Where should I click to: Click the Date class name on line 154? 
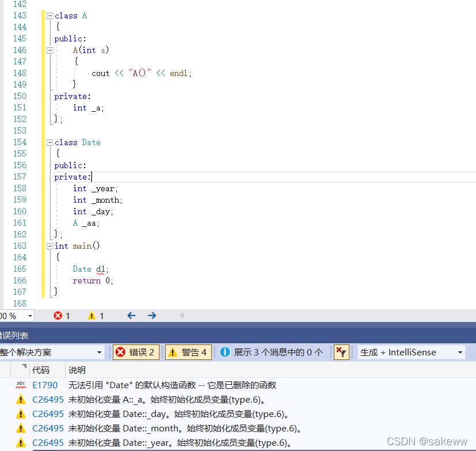91,142
